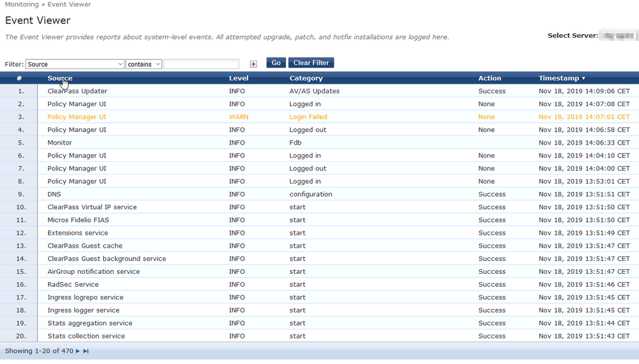The image size is (639, 364).
Task: Open Extensions service start event
Action: [320, 233]
